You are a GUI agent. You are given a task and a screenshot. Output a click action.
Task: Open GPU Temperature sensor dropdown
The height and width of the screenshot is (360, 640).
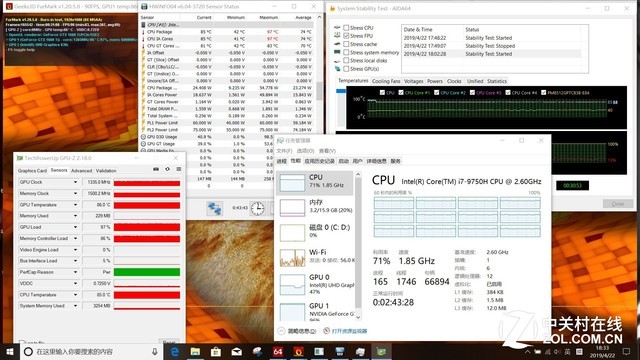[75, 204]
